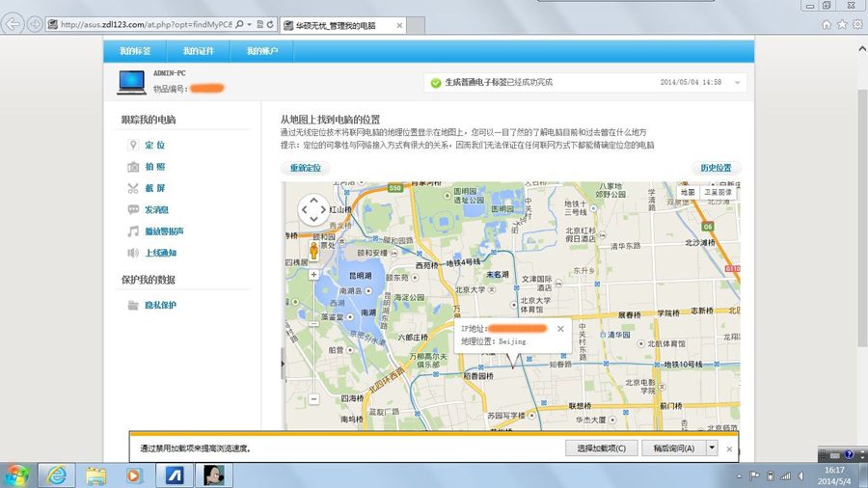Click the music note icon beside 播放警报声
Viewport: 868px width, 488px height.
[133, 231]
